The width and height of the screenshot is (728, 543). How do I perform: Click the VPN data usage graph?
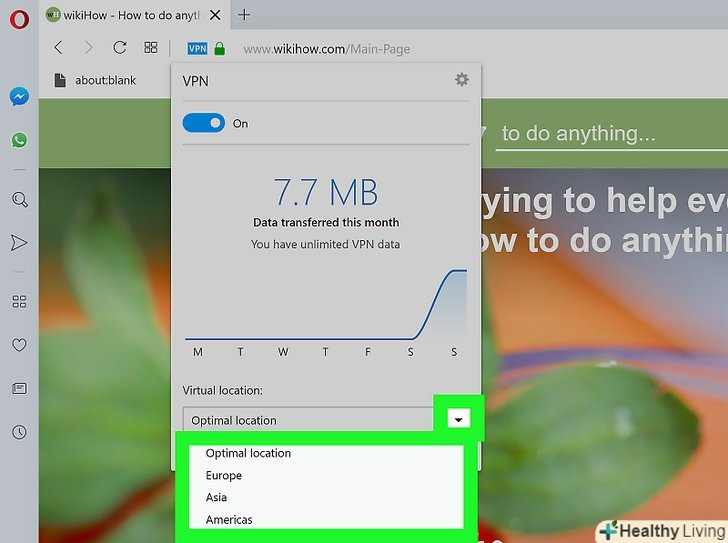click(x=325, y=305)
